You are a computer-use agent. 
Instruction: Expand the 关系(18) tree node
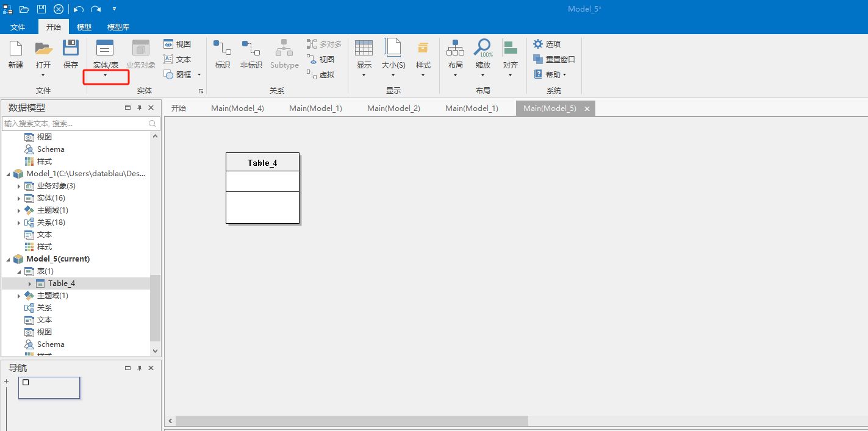(x=18, y=223)
